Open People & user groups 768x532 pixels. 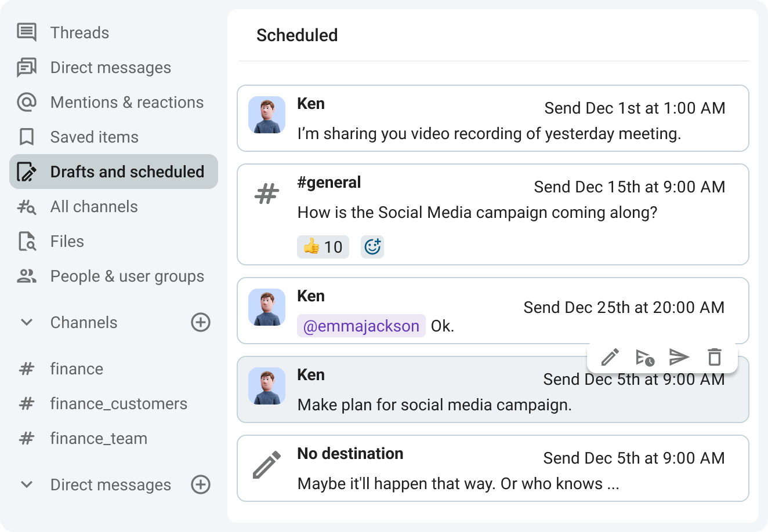tap(128, 276)
